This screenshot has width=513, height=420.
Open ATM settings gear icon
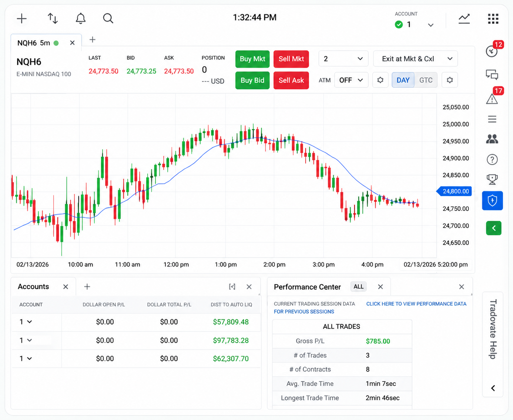380,80
